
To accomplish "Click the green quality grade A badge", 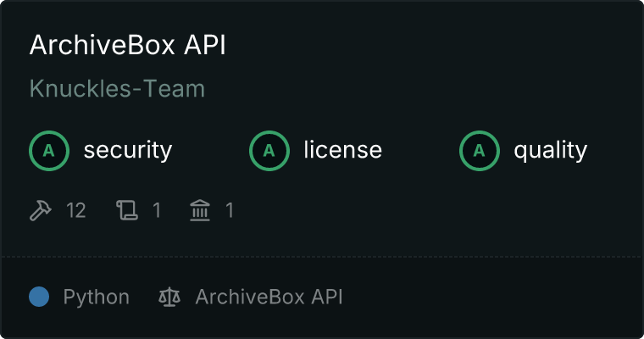I will tap(480, 151).
